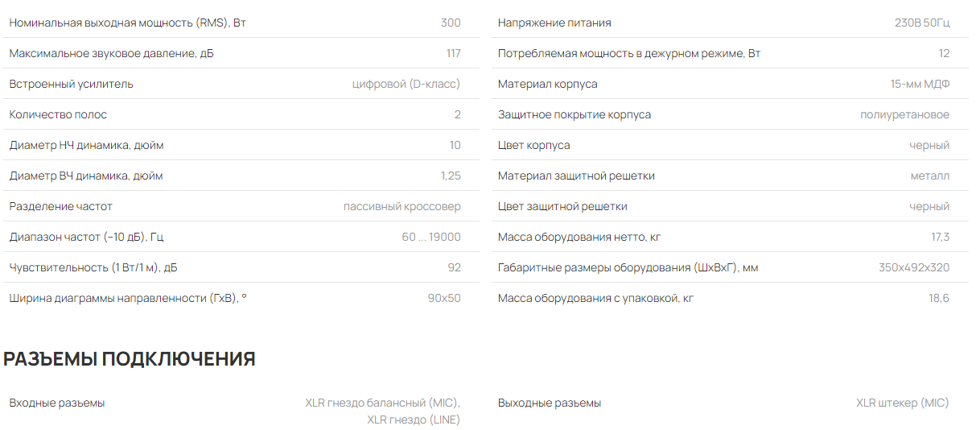Click the Количество полос label

point(58,114)
